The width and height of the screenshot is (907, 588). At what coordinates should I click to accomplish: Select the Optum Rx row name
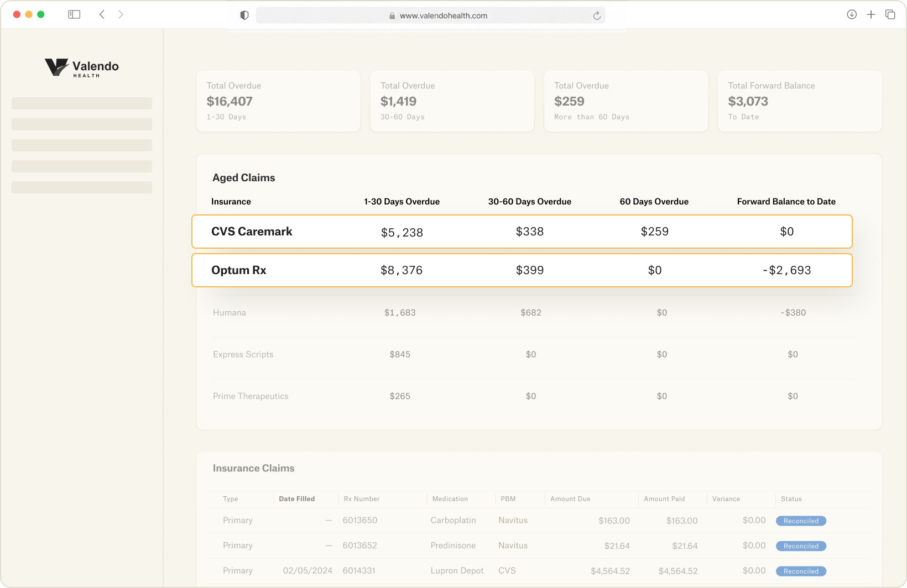point(239,270)
